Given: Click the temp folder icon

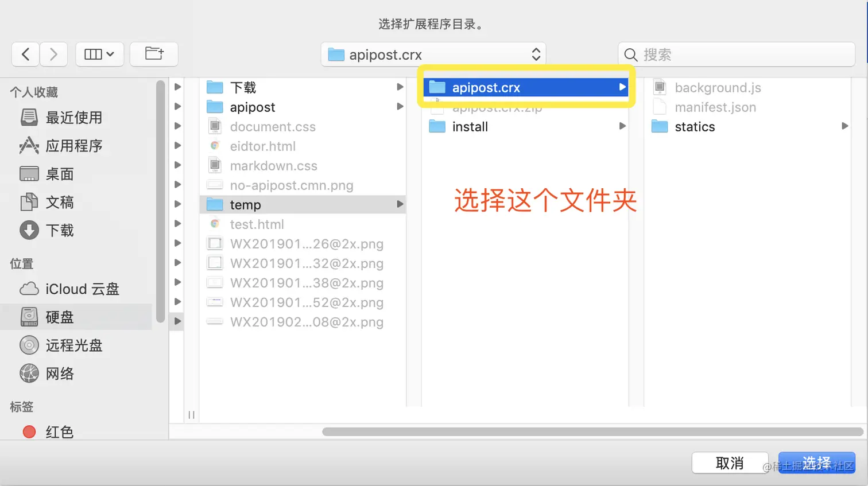Looking at the screenshot, I should (215, 204).
